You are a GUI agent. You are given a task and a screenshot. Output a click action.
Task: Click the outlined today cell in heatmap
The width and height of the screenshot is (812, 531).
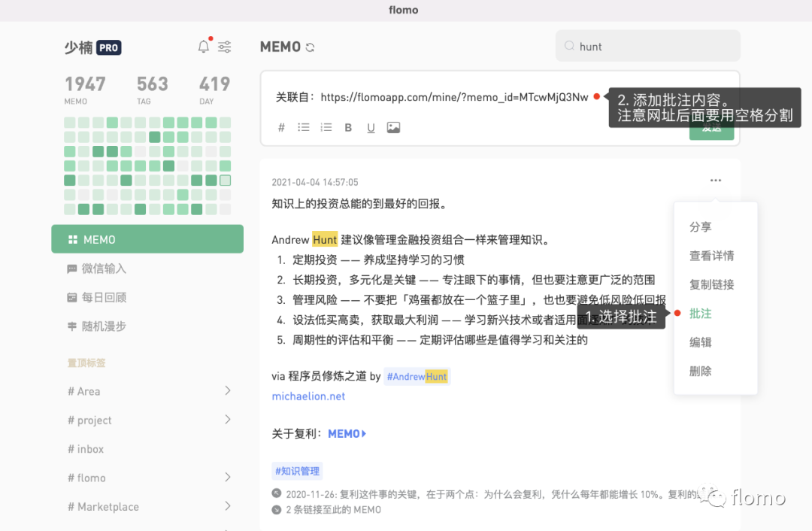[x=225, y=181]
